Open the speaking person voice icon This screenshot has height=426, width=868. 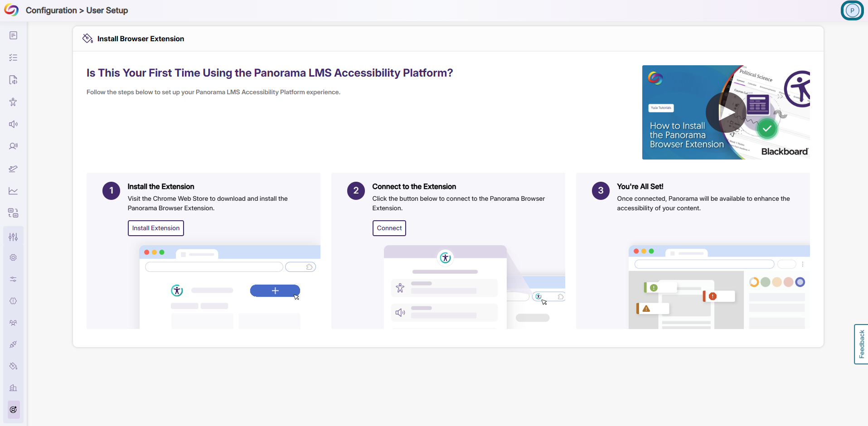click(13, 146)
